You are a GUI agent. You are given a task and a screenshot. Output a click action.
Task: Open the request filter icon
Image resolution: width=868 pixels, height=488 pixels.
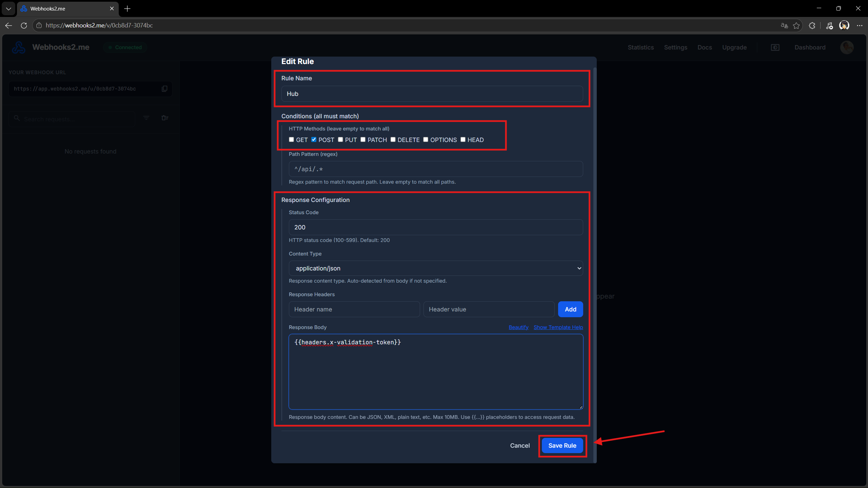click(x=146, y=118)
